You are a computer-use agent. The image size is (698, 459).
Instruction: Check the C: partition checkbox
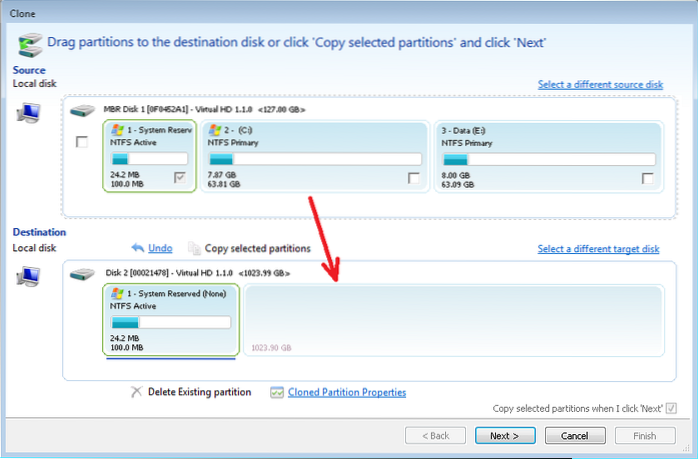[414, 178]
